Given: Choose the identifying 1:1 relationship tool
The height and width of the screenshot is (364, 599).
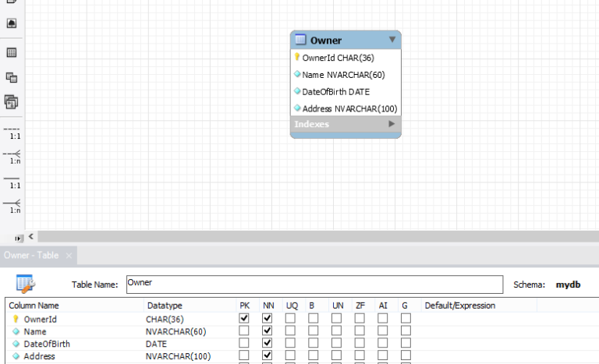Looking at the screenshot, I should (x=12, y=181).
